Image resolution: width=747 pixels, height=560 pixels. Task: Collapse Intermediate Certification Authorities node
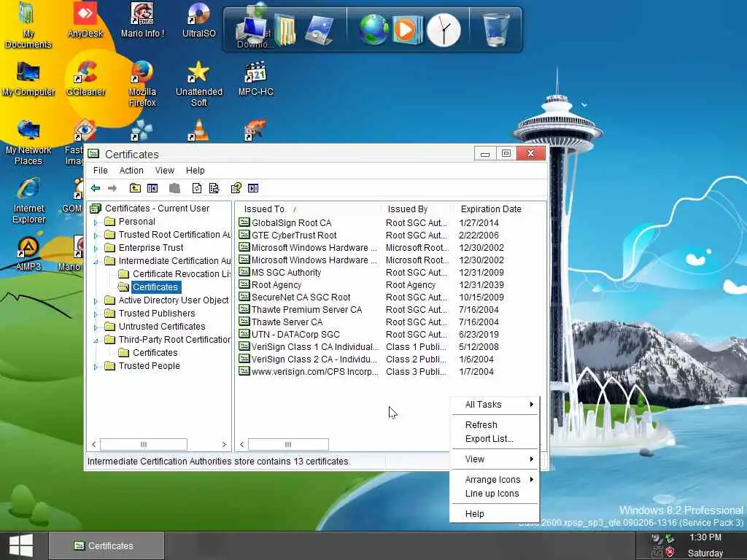point(96,262)
